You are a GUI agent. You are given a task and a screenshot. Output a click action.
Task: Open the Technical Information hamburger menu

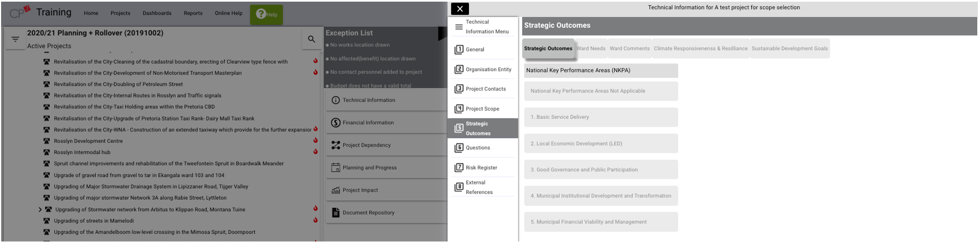459,27
